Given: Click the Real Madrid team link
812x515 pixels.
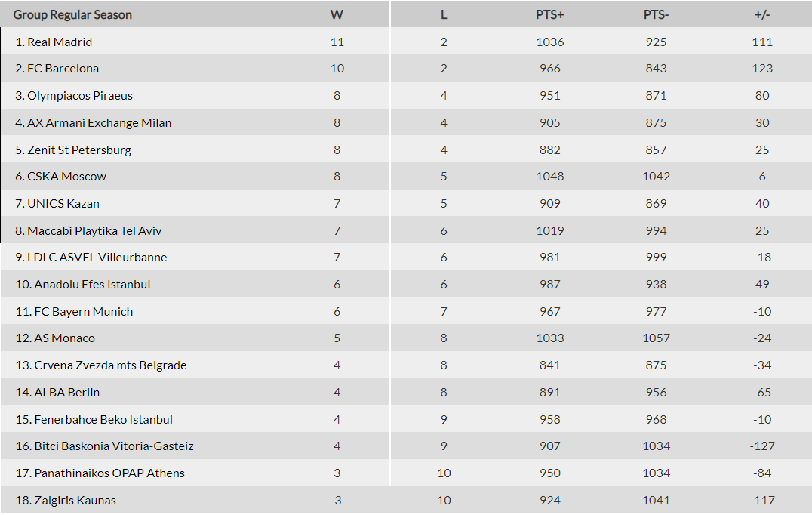Looking at the screenshot, I should 60,42.
